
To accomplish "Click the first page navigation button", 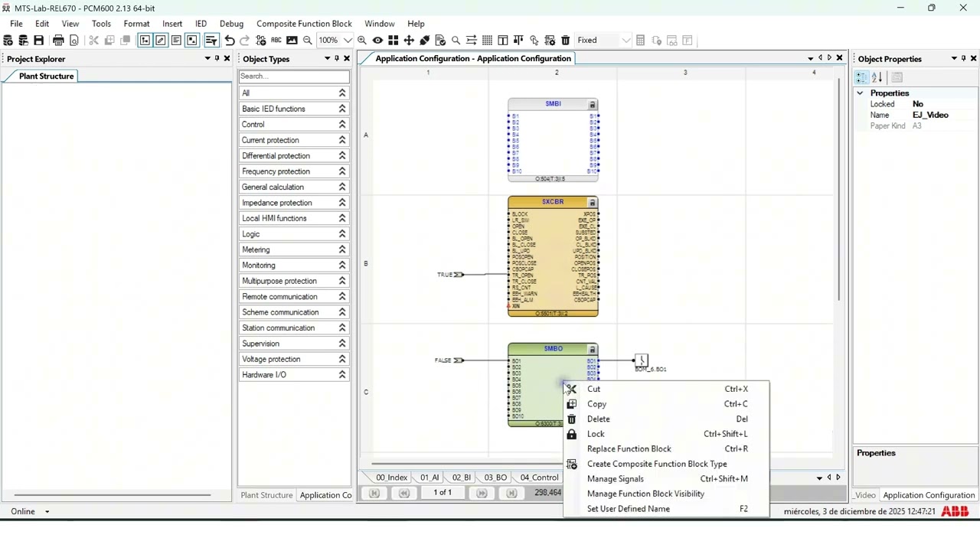I will tap(374, 493).
